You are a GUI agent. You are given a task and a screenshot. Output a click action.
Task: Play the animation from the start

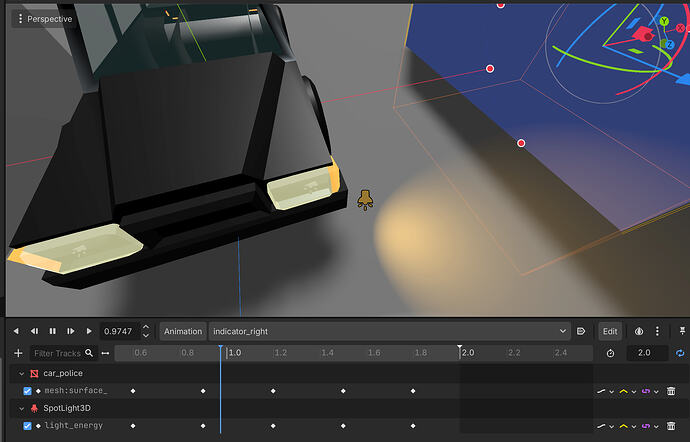(70, 331)
